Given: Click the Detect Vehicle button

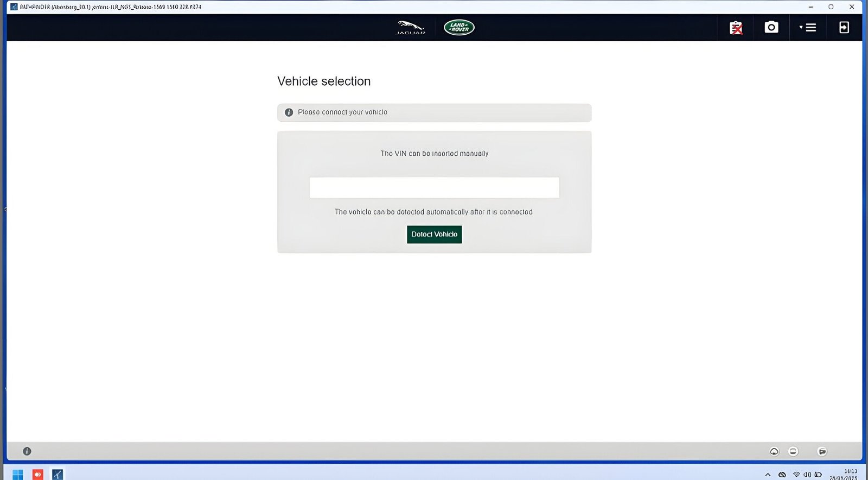Looking at the screenshot, I should pyautogui.click(x=434, y=235).
